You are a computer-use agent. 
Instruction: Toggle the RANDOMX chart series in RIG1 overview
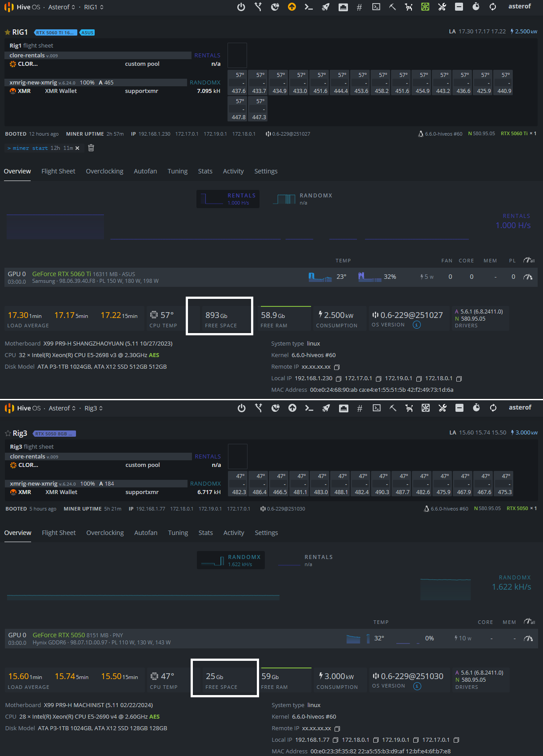(x=303, y=199)
